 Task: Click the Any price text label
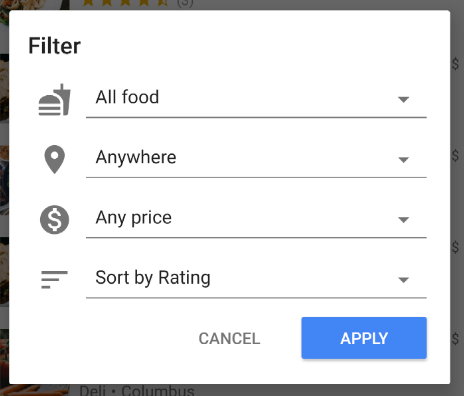(x=134, y=218)
